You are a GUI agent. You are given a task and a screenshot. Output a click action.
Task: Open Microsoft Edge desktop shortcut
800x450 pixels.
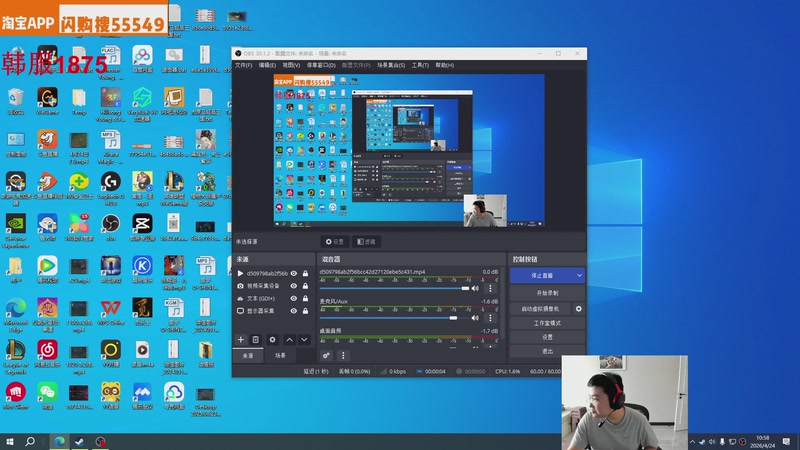pos(16,315)
